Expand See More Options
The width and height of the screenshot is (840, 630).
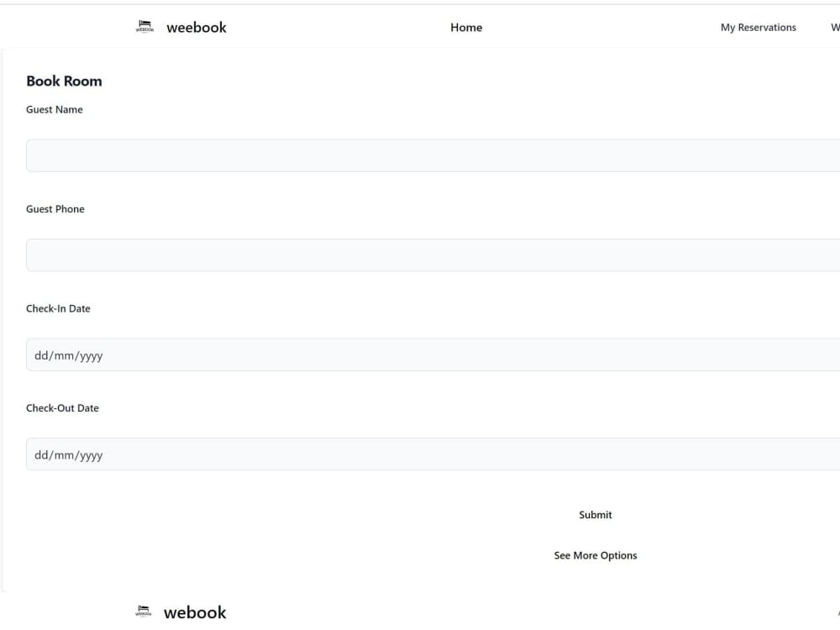point(595,555)
